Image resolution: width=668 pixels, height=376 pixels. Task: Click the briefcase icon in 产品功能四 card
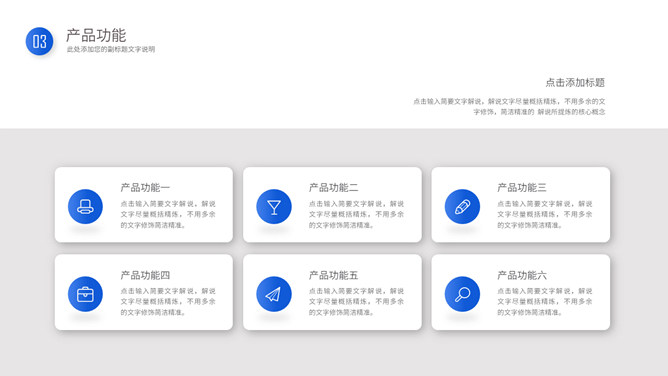tap(85, 294)
